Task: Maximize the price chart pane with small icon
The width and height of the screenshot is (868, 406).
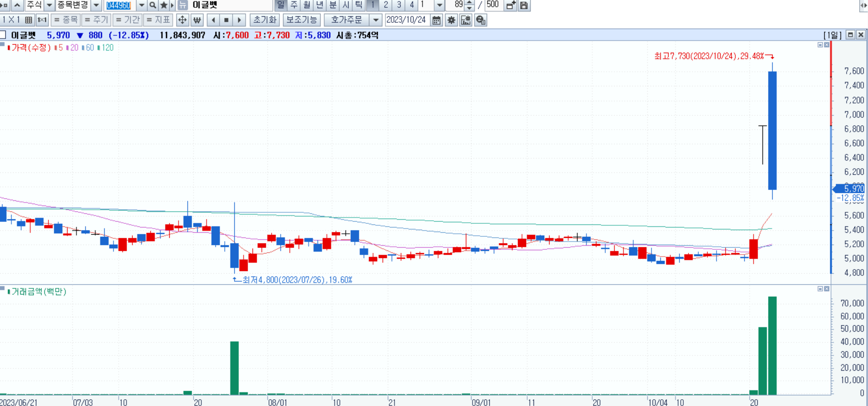Action: 820,45
